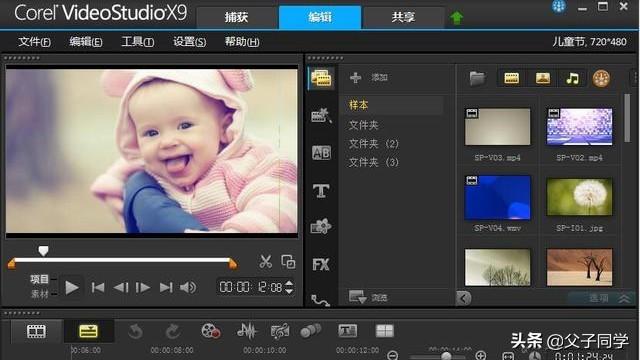
Task: Click the scissors split clip icon
Action: coord(266,261)
